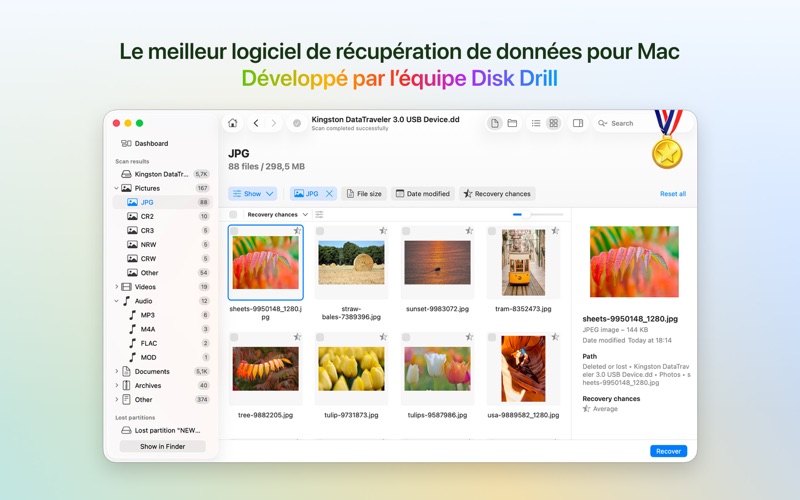Star the sheets-9950148_1280.jpg thumbnail
Viewport: 800px width, 500px height.
pyautogui.click(x=297, y=231)
